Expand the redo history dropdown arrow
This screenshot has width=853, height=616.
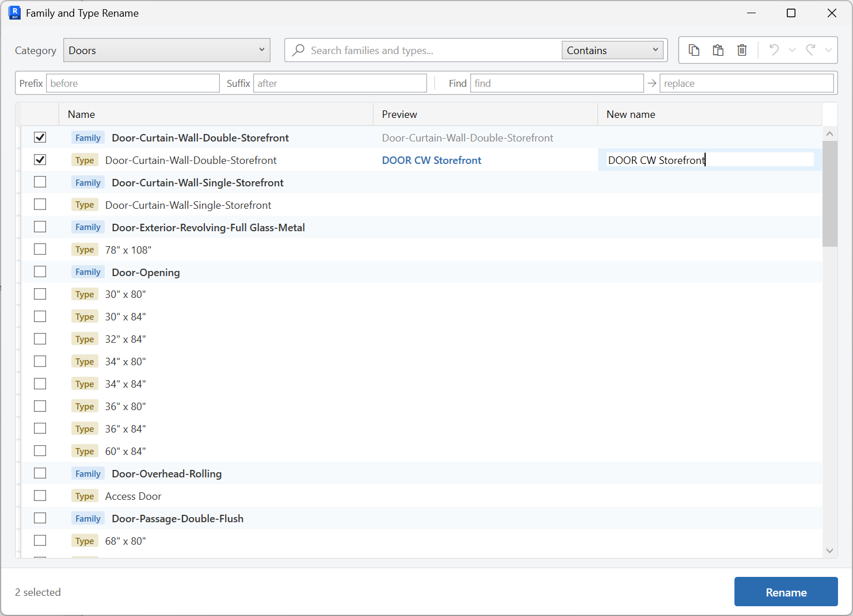828,50
